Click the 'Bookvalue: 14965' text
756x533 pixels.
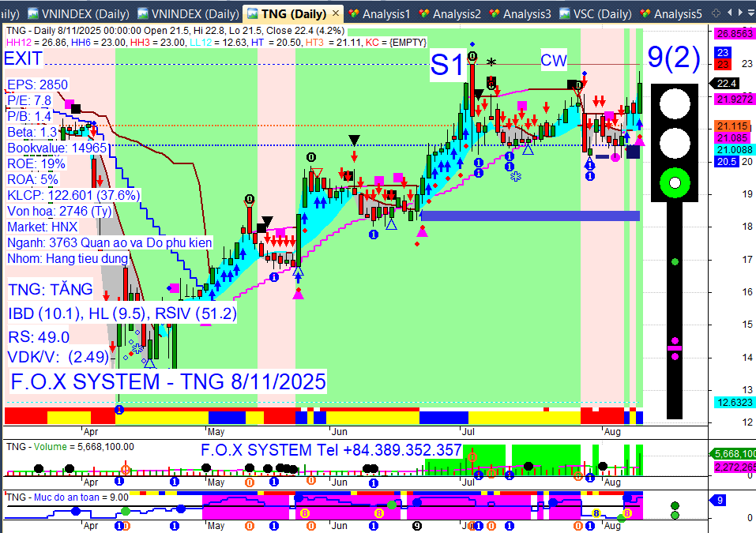(x=57, y=148)
